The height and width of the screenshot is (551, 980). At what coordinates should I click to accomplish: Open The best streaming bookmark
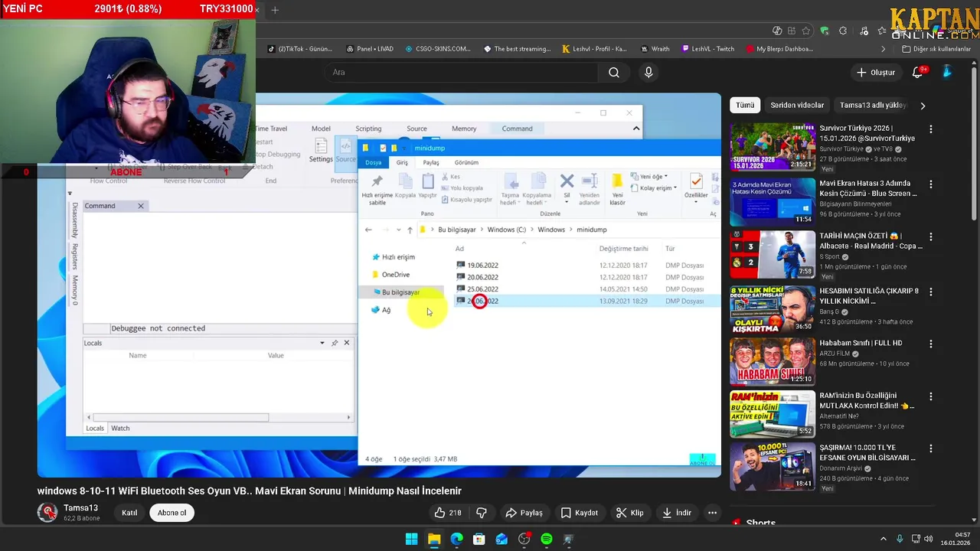517,49
